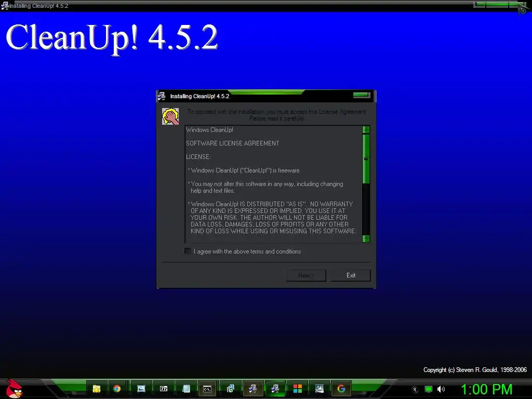Viewport: 532px width, 399px height.
Task: Open the notepad icon on taskbar
Action: point(186,389)
